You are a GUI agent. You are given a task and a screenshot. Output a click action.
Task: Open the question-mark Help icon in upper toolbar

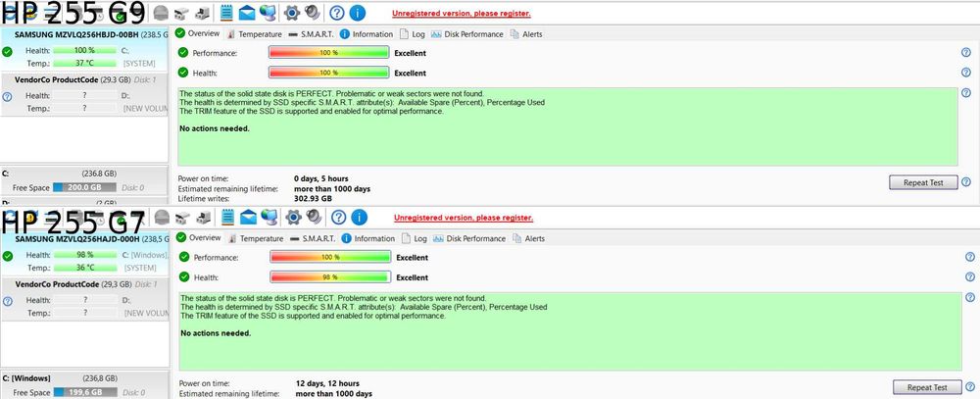pyautogui.click(x=336, y=13)
